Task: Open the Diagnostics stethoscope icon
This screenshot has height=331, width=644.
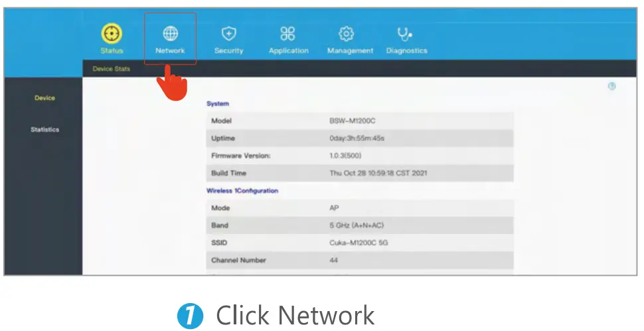Action: (x=404, y=34)
